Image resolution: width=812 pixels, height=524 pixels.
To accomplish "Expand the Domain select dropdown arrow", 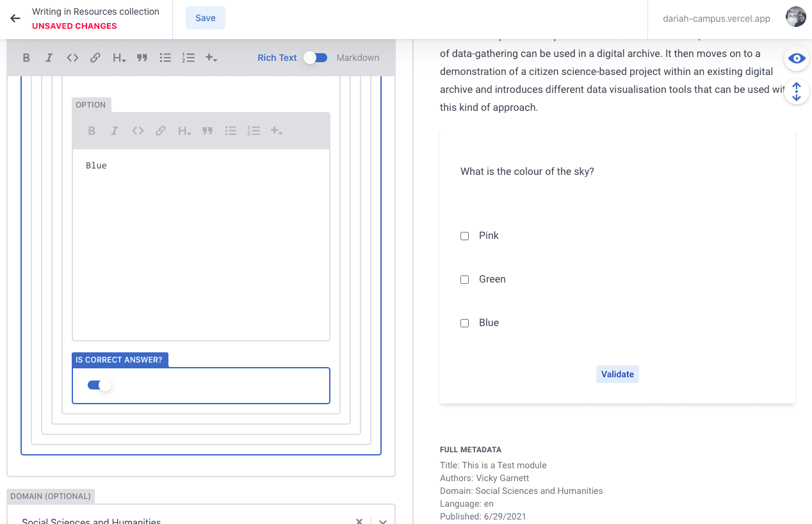I will (x=382, y=520).
